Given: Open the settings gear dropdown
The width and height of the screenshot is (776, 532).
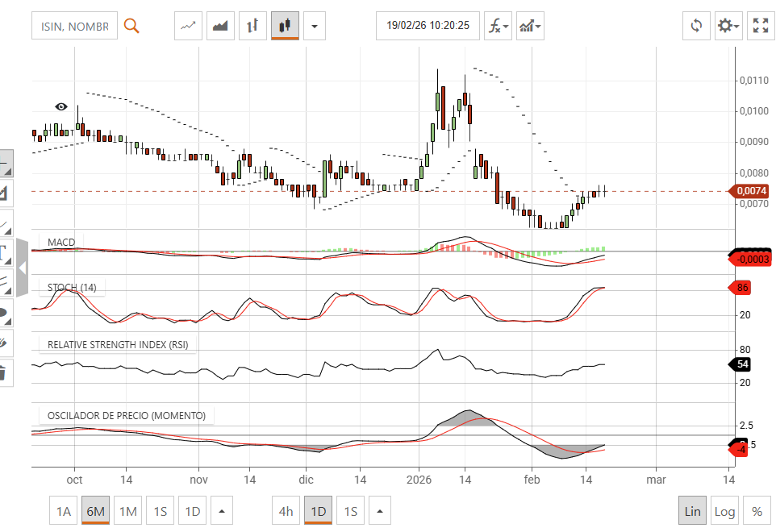Looking at the screenshot, I should click(728, 26).
